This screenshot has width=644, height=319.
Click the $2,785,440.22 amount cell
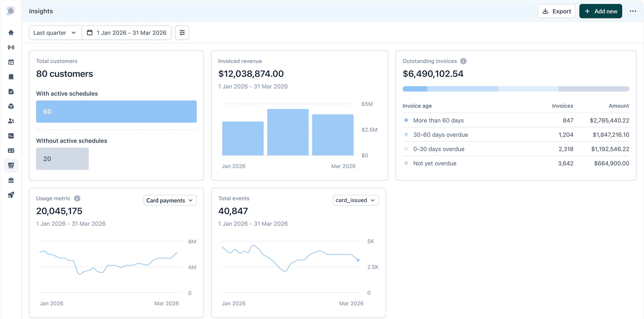click(609, 120)
